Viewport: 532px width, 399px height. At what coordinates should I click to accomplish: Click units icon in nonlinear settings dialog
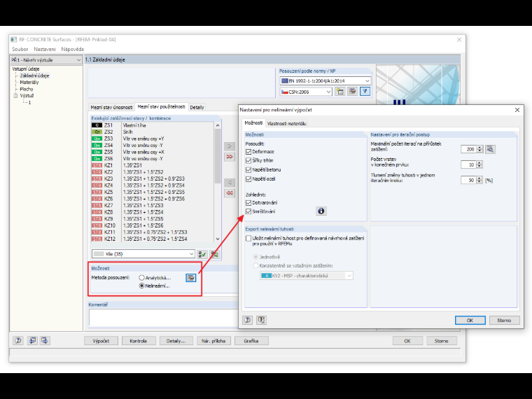pyautogui.click(x=261, y=320)
